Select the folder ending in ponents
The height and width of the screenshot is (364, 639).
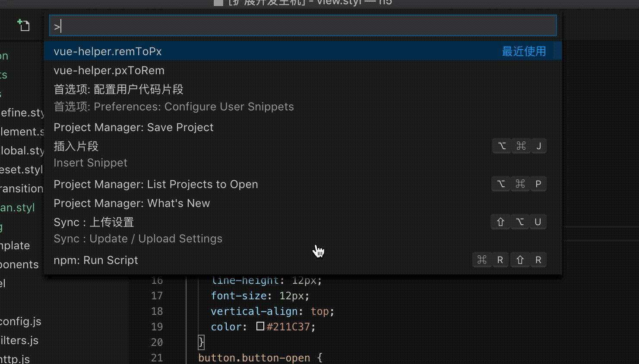click(x=19, y=264)
